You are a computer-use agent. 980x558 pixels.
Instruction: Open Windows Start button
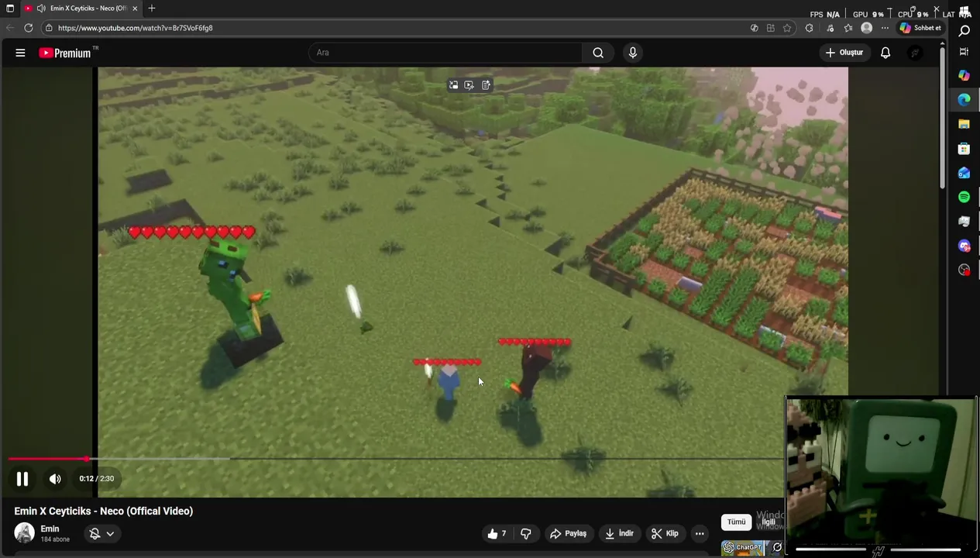click(x=965, y=11)
